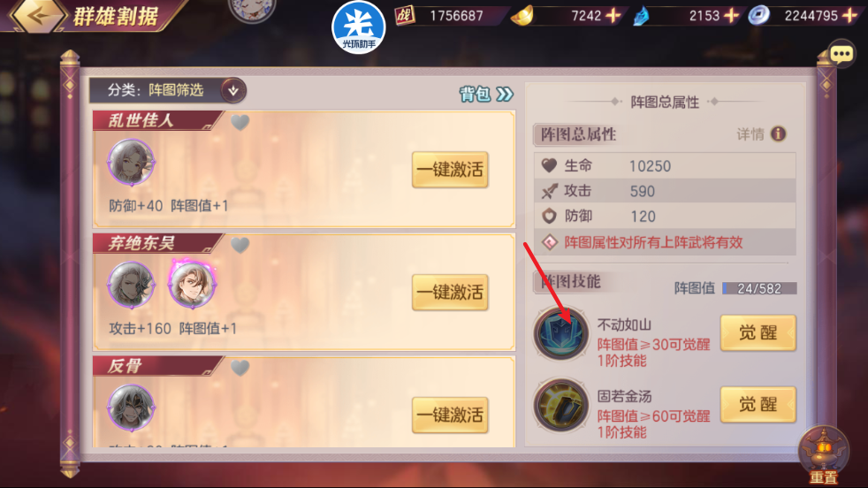This screenshot has height=488, width=868.
Task: Toggle favorite heart for 弃绝东吴
Action: 240,245
